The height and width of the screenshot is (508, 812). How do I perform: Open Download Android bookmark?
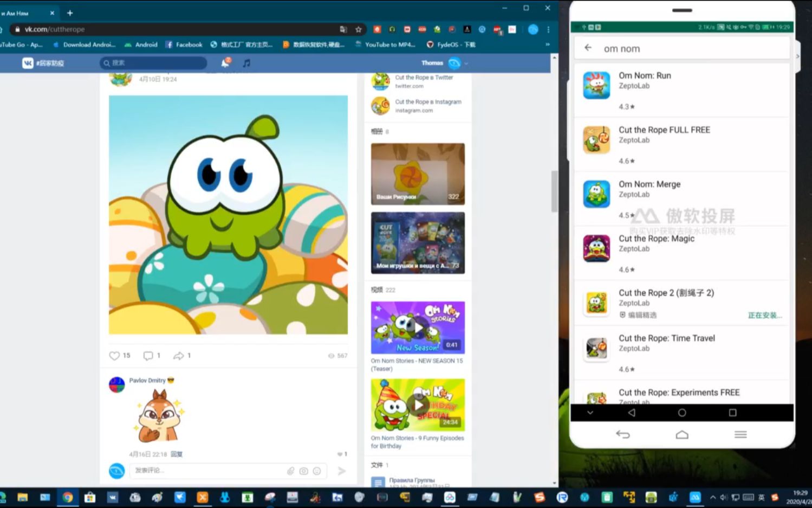coord(84,44)
